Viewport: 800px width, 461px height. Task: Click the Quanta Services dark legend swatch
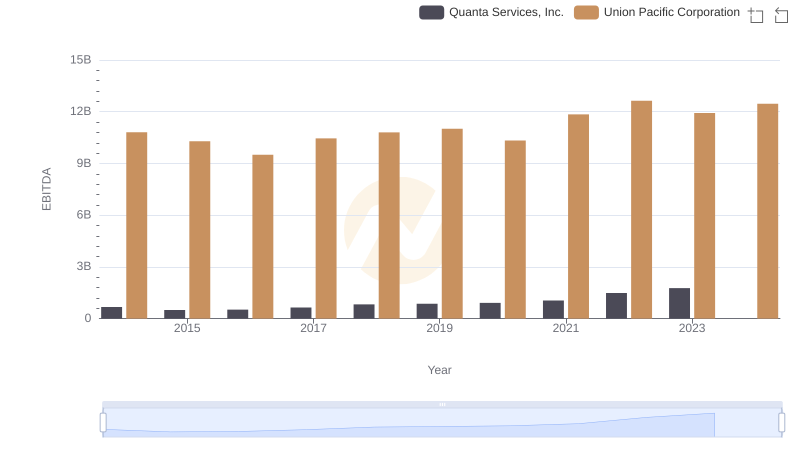coord(432,12)
